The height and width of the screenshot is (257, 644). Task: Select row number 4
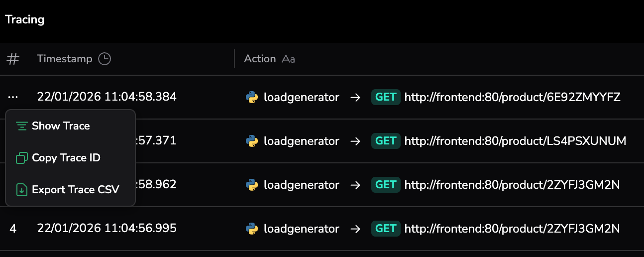click(x=13, y=229)
